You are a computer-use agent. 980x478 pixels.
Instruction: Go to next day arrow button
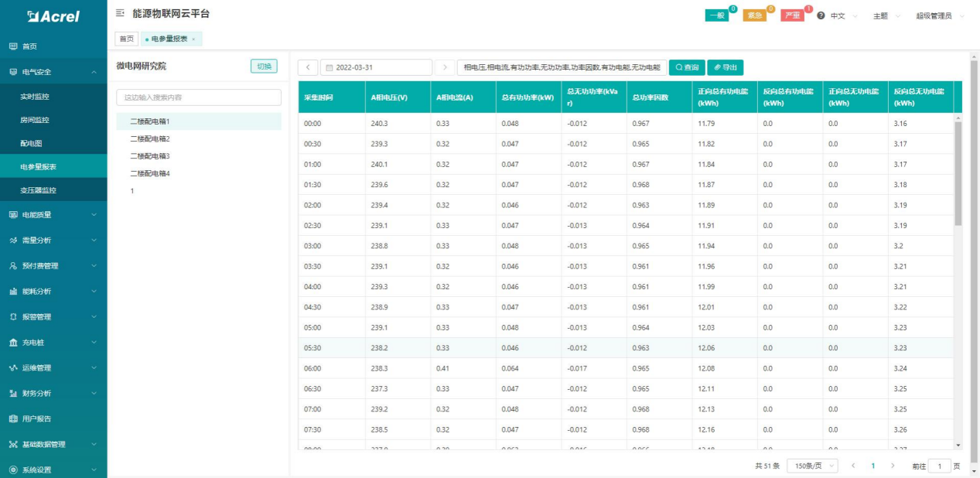coord(445,67)
